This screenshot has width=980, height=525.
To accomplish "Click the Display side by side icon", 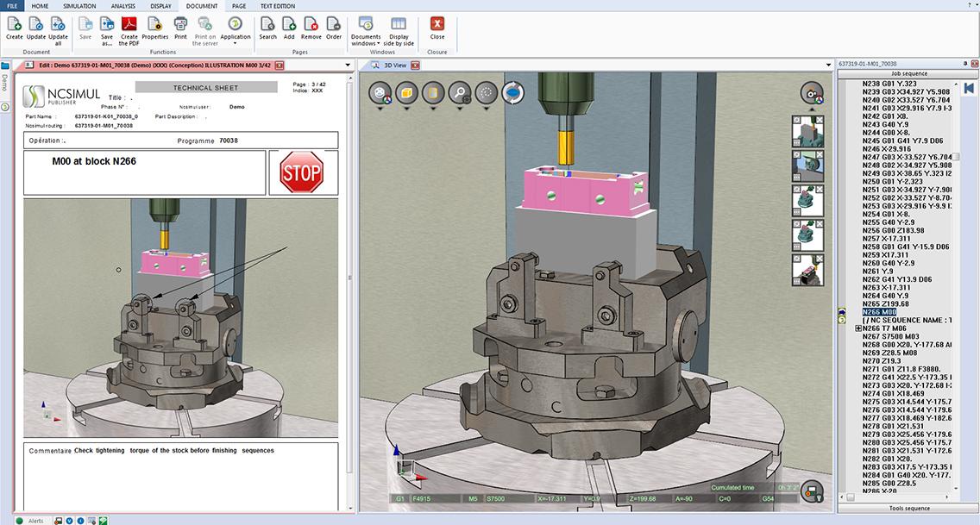I will pos(399,24).
